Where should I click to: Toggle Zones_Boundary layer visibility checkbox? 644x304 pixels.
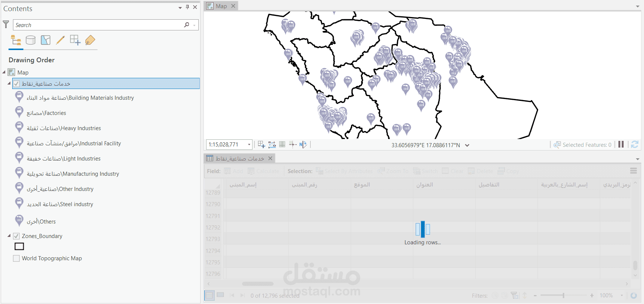16,236
